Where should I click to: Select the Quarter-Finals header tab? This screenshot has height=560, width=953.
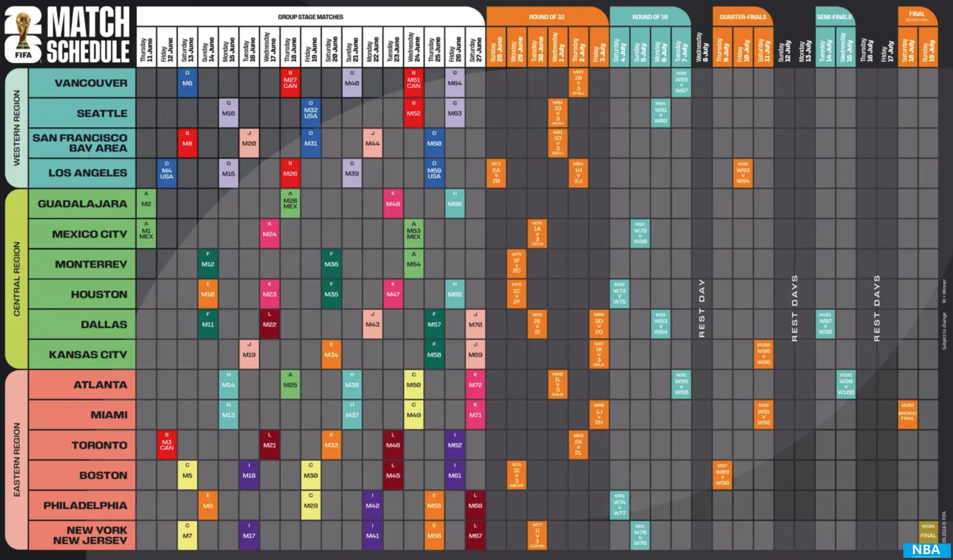click(742, 17)
